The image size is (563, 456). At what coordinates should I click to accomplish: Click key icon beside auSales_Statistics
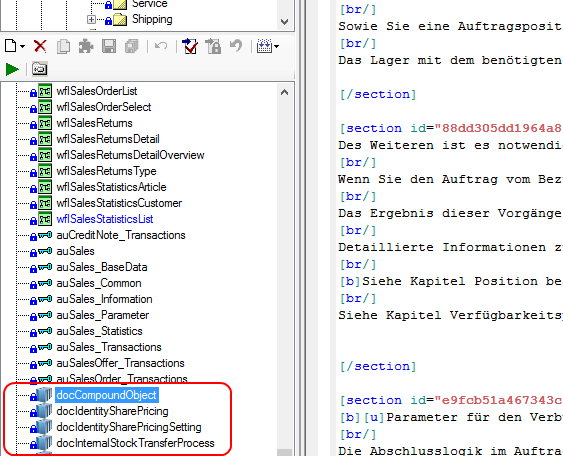[45, 331]
